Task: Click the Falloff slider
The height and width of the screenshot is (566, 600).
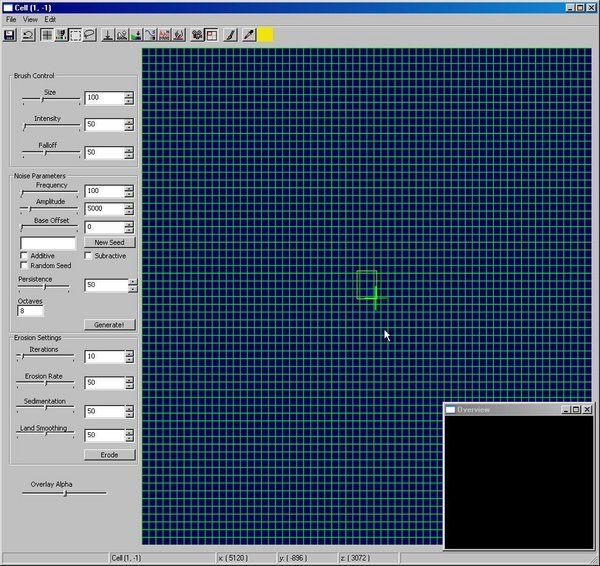Action: pos(51,153)
